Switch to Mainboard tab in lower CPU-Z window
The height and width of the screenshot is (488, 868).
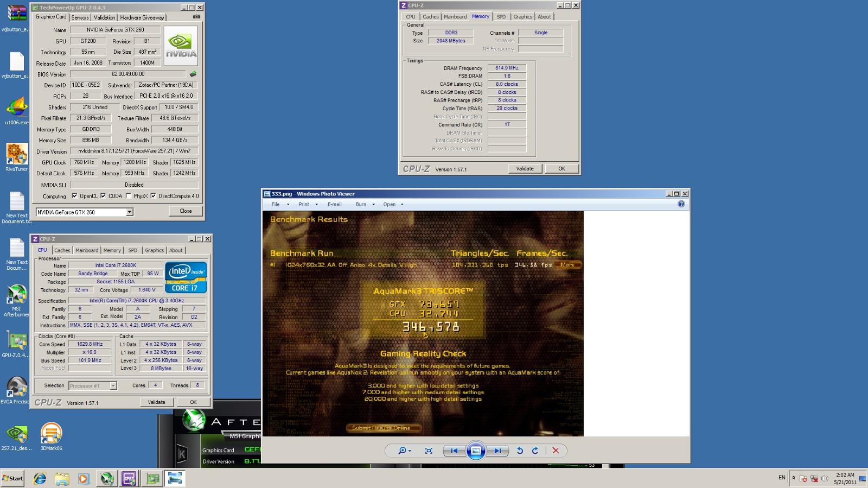click(87, 250)
